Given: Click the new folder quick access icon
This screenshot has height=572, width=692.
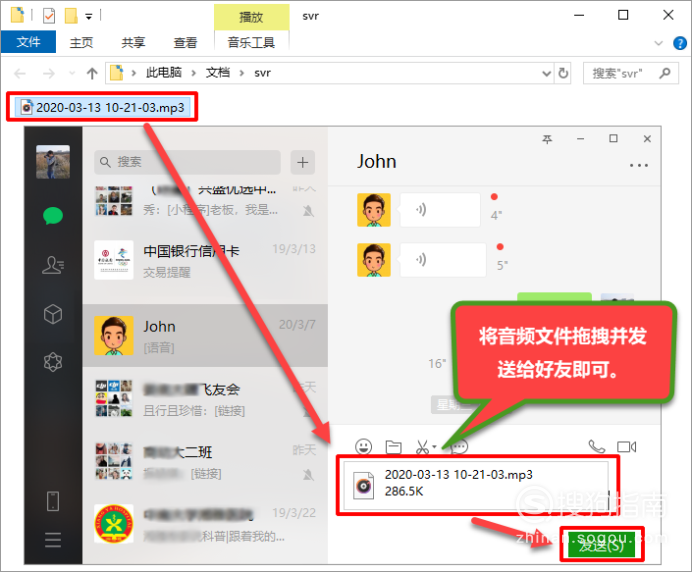Looking at the screenshot, I should pos(71,16).
